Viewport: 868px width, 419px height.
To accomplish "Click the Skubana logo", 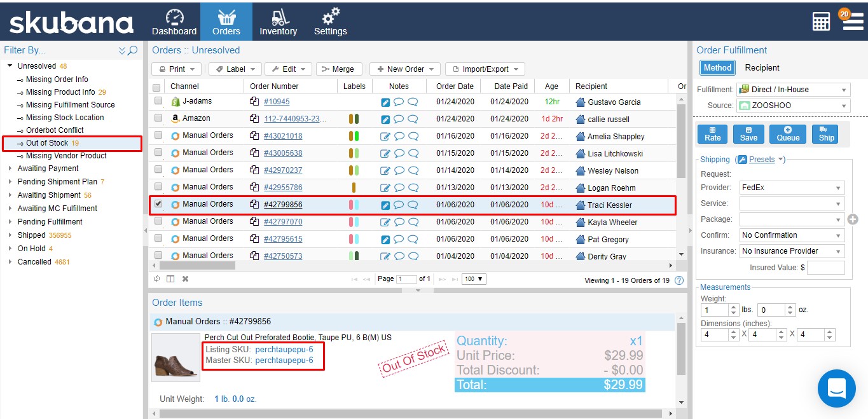I will tap(71, 23).
